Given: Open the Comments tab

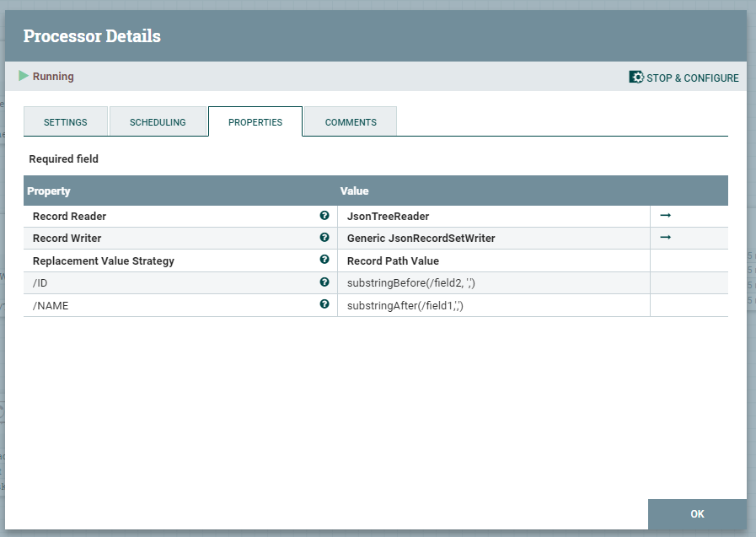Looking at the screenshot, I should 351,122.
